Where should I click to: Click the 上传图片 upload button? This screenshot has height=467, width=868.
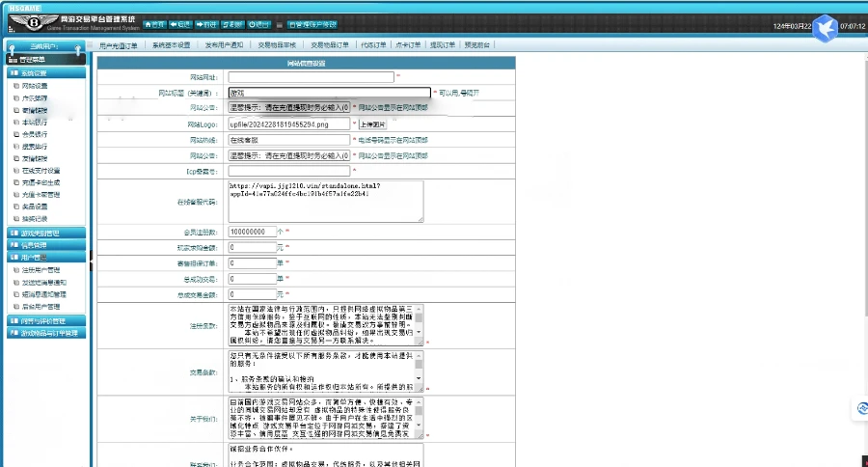click(373, 124)
